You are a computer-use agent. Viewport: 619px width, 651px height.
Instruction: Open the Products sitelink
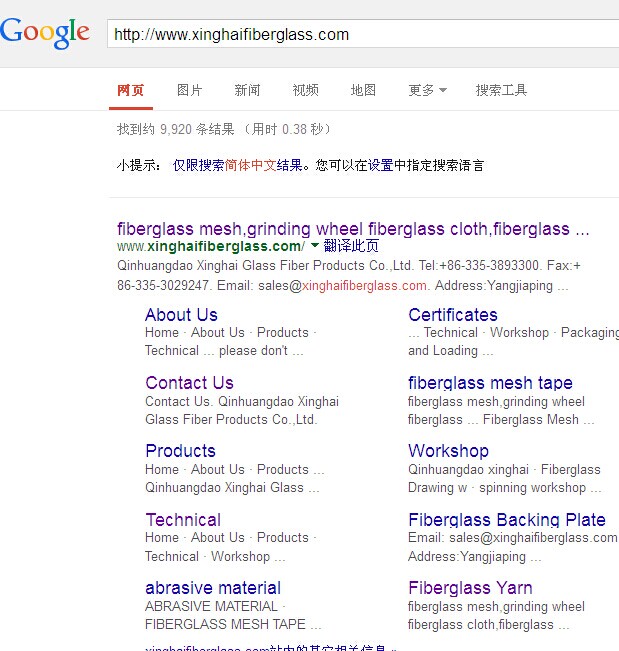181,451
